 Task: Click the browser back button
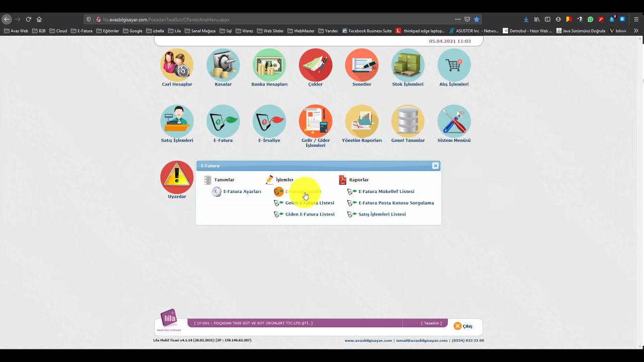click(x=7, y=19)
